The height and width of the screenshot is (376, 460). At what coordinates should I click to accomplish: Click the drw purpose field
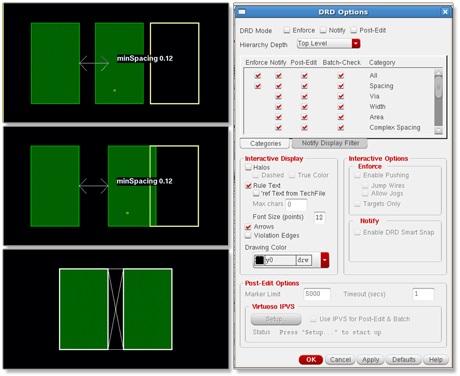[x=304, y=260]
